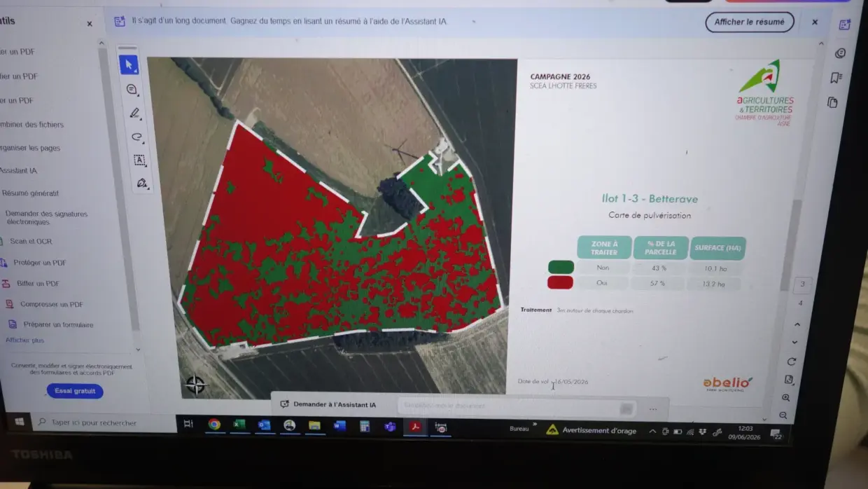Open File Explorer from taskbar
This screenshot has width=868, height=489.
[314, 425]
